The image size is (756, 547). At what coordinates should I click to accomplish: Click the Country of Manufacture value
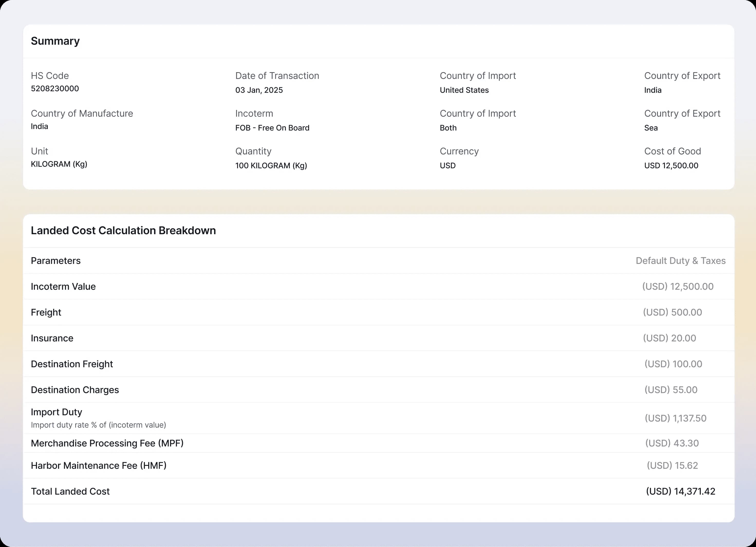(39, 126)
